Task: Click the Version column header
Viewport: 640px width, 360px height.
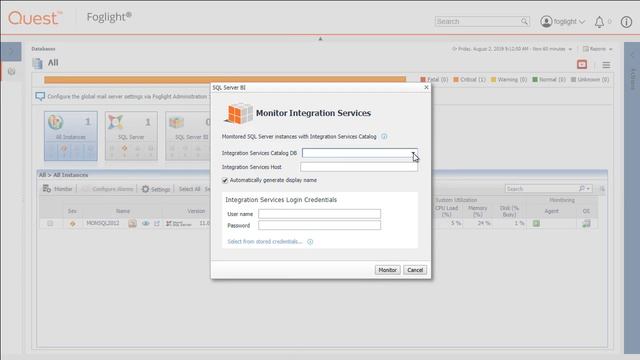Action: point(196,211)
